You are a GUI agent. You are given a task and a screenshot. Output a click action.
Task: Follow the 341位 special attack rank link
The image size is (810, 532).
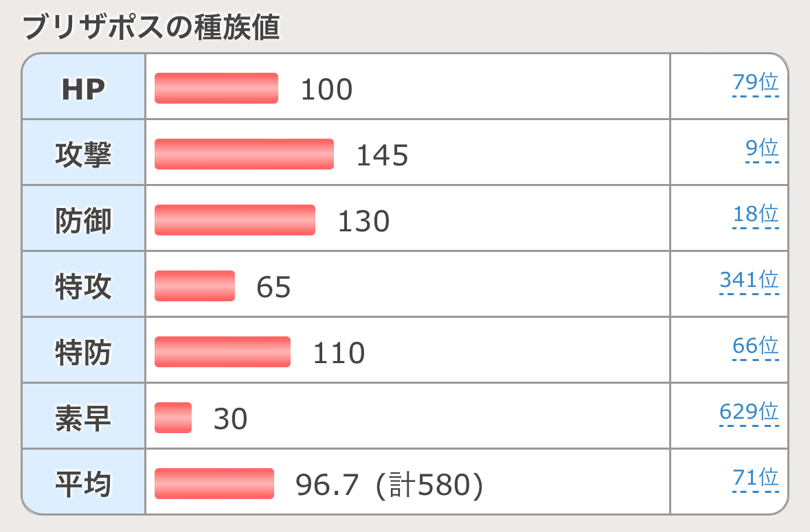pos(749,280)
